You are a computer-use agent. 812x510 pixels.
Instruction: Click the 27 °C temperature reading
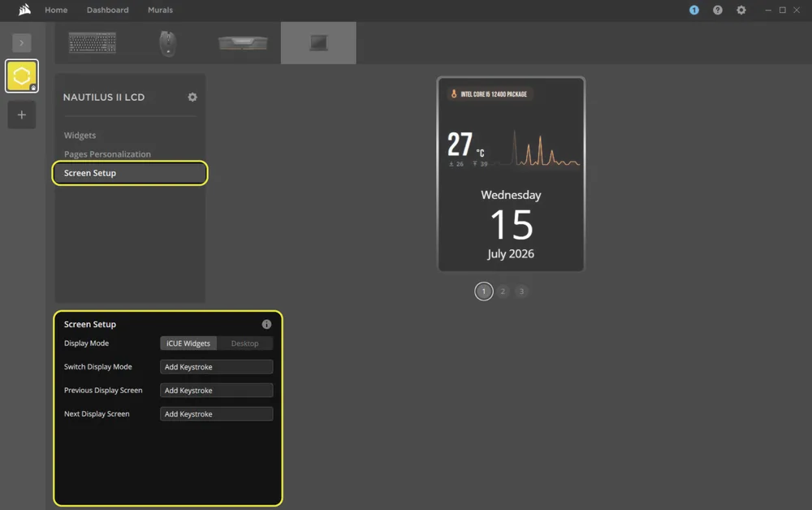(466, 145)
